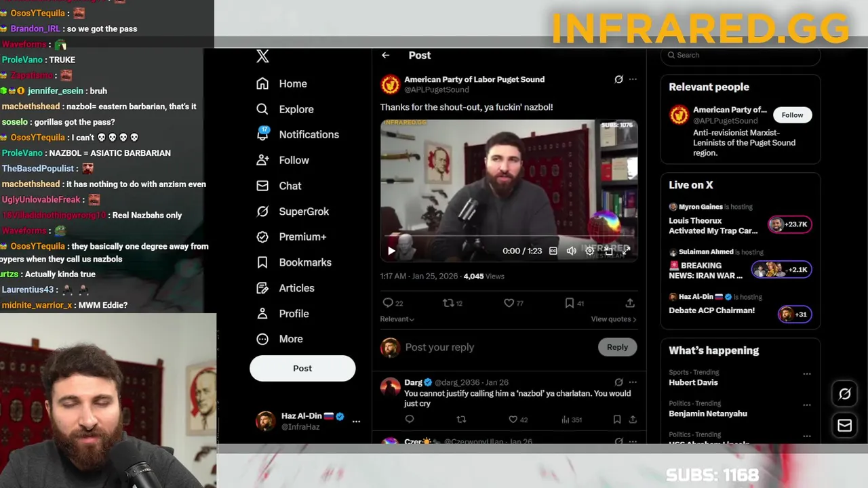Open Chat in the sidebar
The width and height of the screenshot is (868, 488).
pos(279,186)
